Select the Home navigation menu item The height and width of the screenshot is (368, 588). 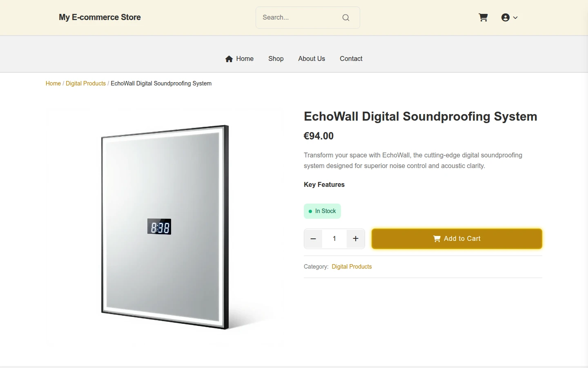pyautogui.click(x=239, y=59)
